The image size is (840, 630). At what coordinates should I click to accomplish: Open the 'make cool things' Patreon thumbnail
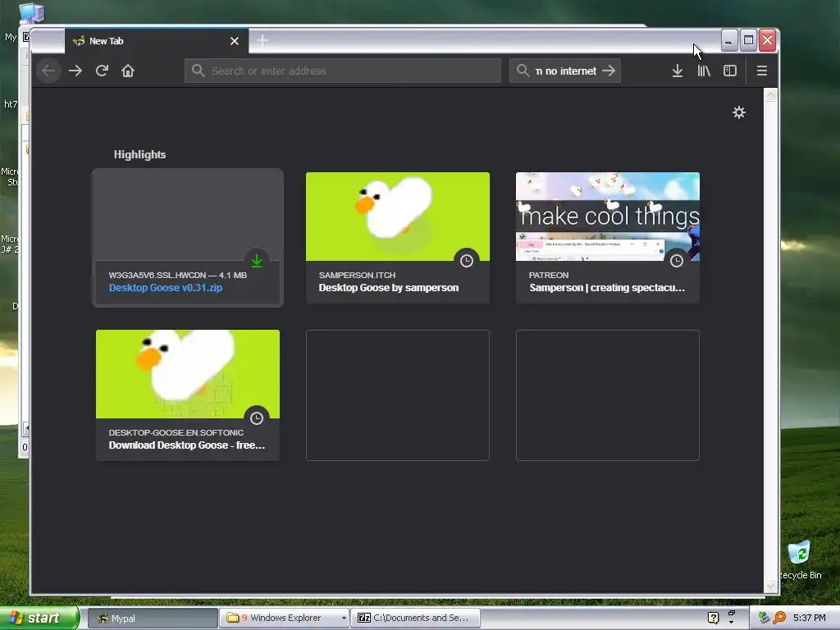point(608,217)
